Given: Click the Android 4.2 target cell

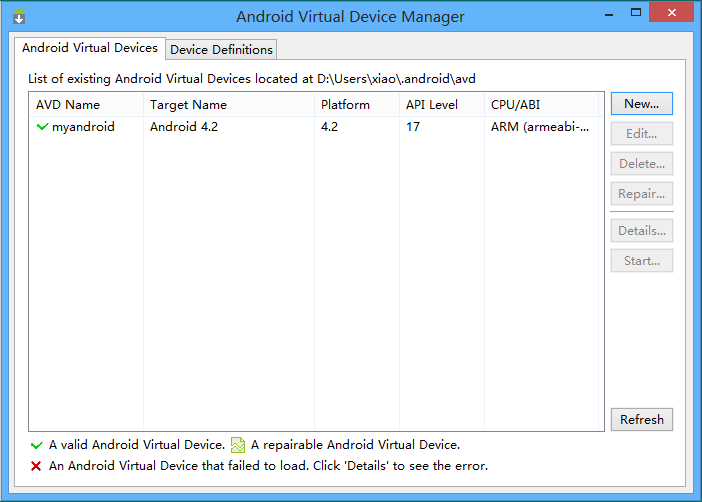Looking at the screenshot, I should click(x=184, y=127).
